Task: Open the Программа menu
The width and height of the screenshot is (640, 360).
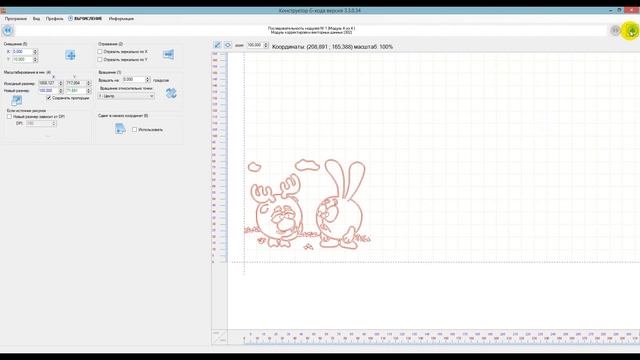Action: [16, 19]
